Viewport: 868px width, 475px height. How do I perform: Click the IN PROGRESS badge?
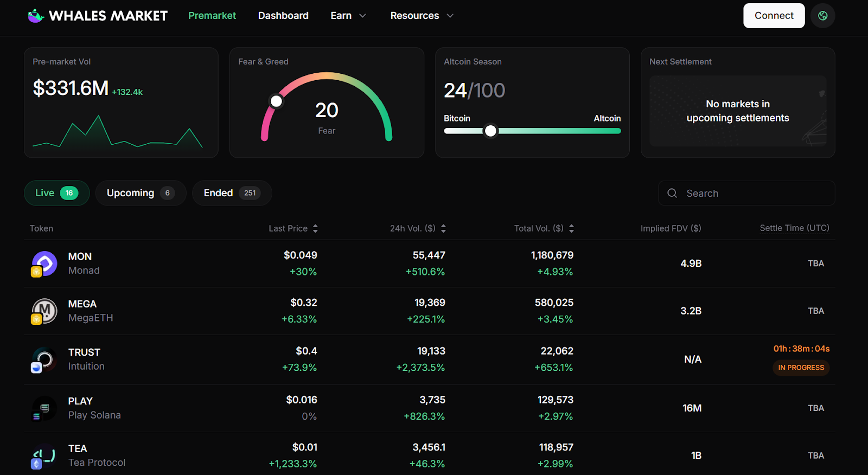coord(801,368)
